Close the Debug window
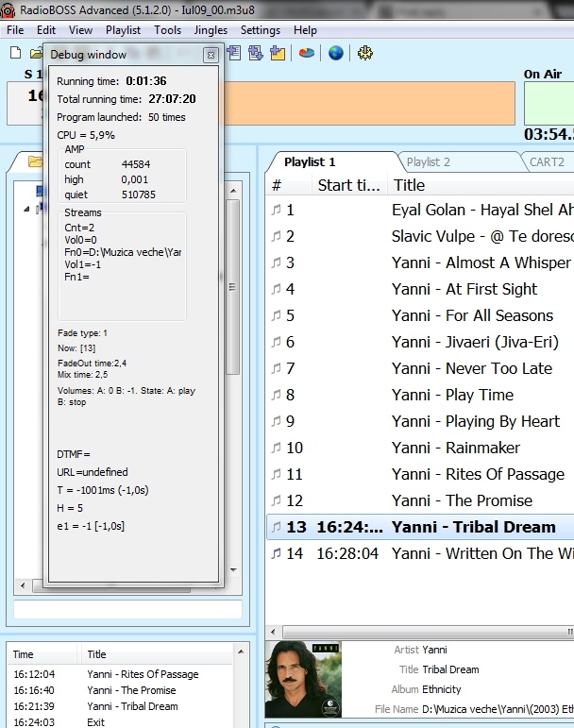574x728 pixels. pos(211,56)
